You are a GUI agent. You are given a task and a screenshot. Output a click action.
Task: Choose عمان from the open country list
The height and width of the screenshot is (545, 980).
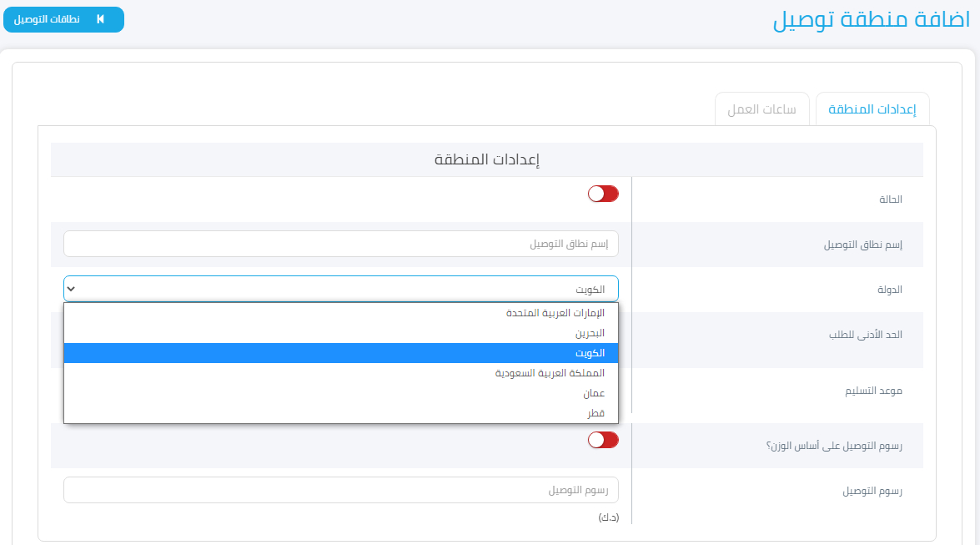340,392
